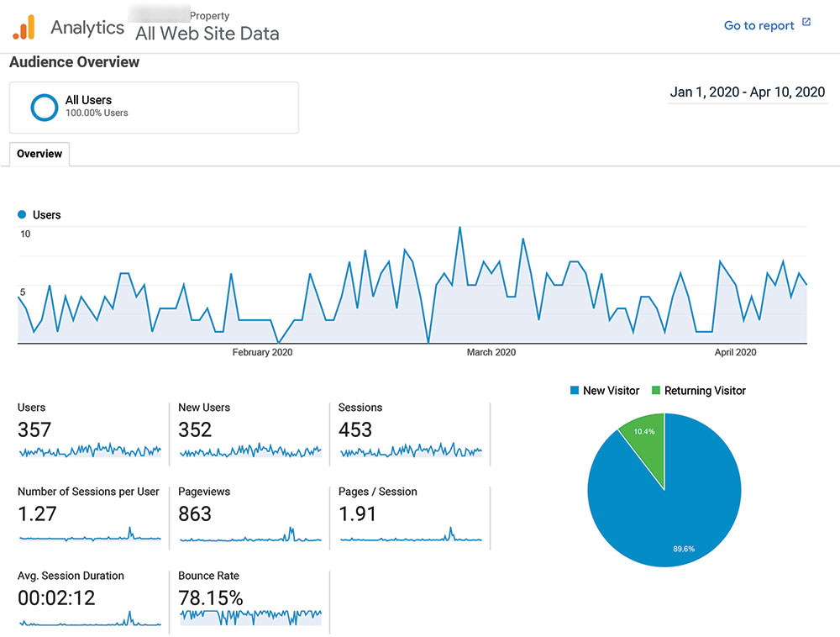Click the Bounce Rate 78.15% sparkline
Screen dimensions: 840x637
[x=250, y=617]
